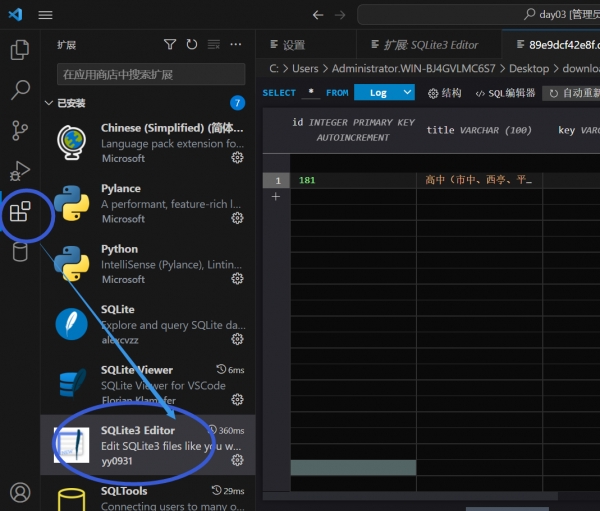This screenshot has width=600, height=511.
Task: Click the horizontal scrollbar below the table
Action: (410, 496)
